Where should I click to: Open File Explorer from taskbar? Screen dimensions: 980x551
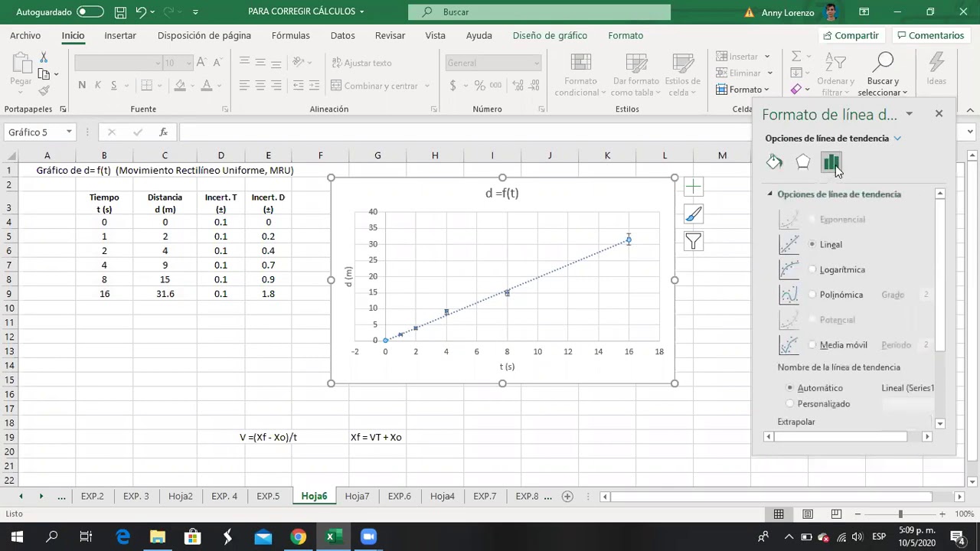157,536
